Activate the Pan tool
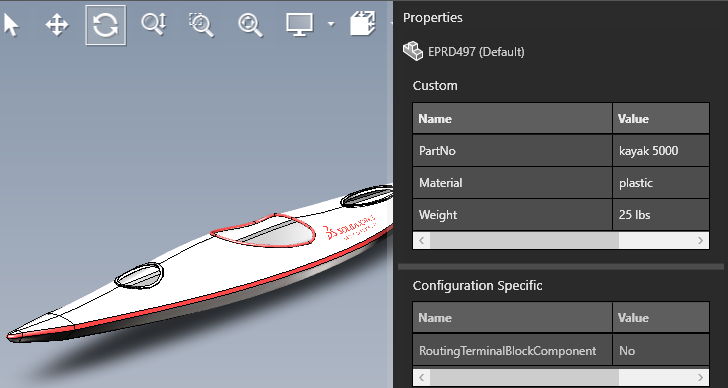728x388 pixels. pyautogui.click(x=57, y=25)
